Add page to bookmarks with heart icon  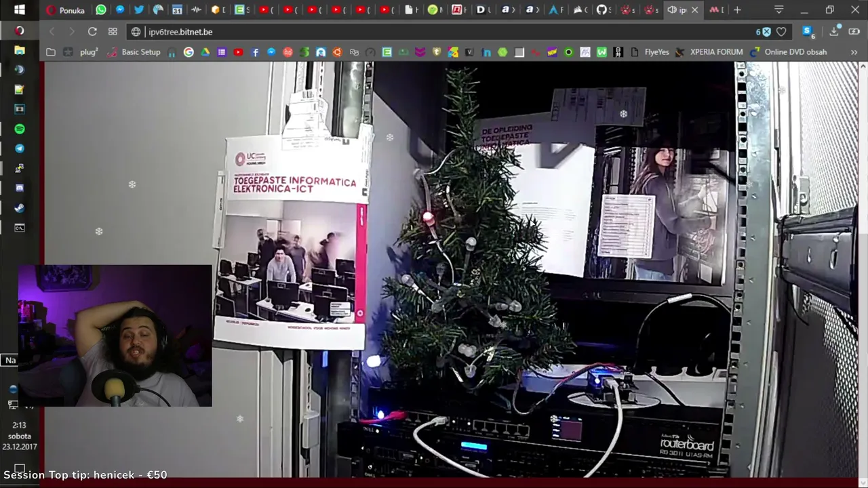(781, 32)
